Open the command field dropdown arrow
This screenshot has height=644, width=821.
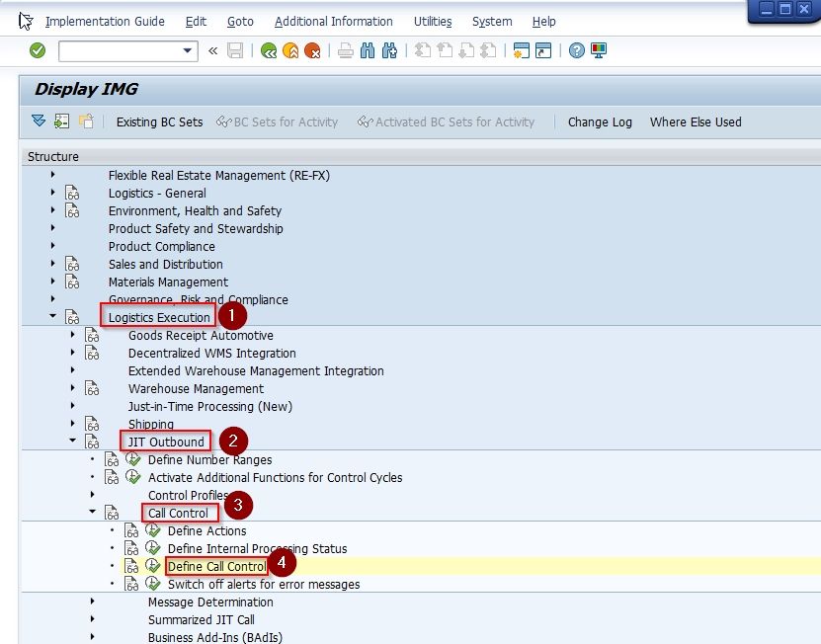tap(187, 50)
